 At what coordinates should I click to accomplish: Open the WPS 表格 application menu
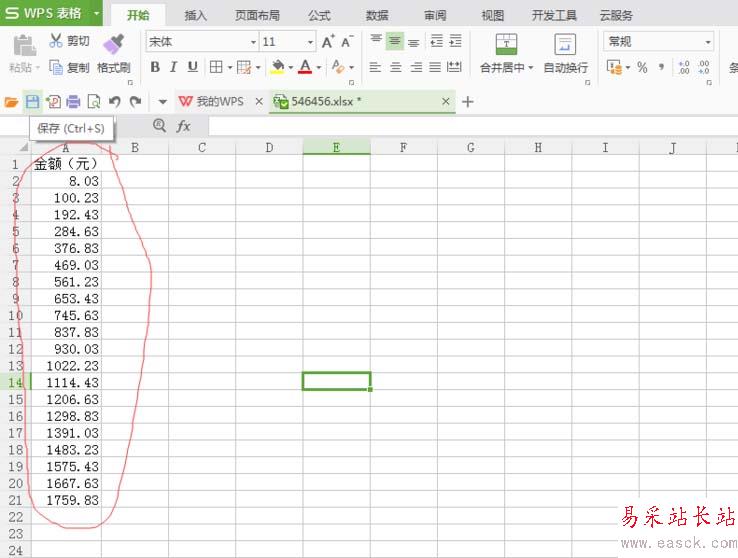pos(51,13)
